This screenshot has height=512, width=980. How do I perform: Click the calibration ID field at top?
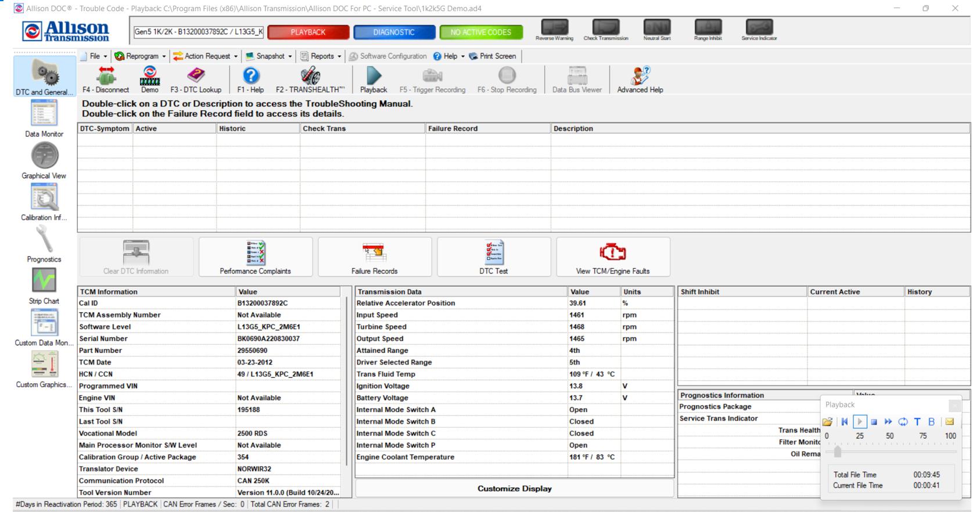[199, 33]
